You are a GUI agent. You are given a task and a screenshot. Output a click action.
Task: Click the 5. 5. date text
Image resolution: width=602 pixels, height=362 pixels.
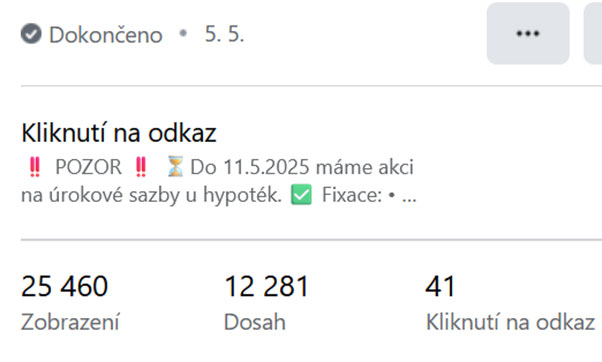coord(224,34)
